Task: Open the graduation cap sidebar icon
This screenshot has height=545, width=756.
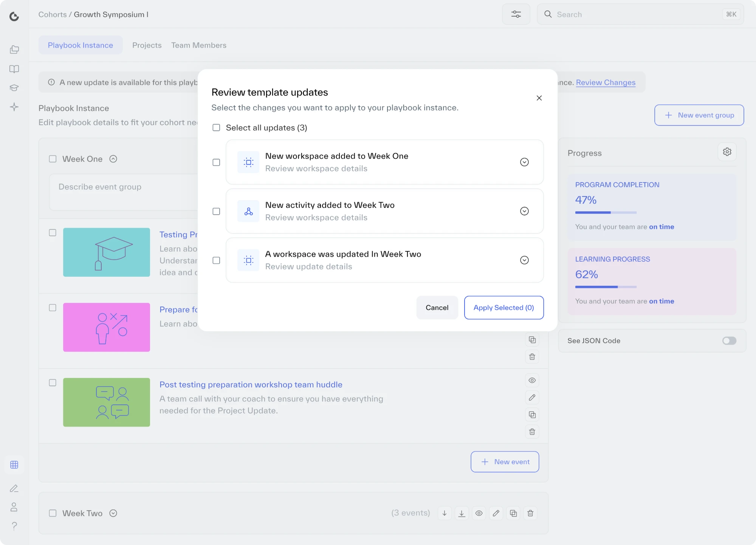Action: [x=14, y=88]
